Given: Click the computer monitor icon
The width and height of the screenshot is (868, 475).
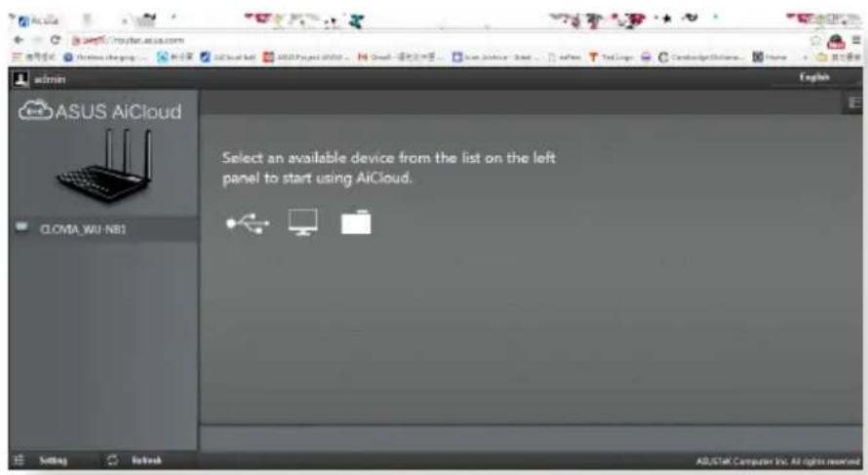Looking at the screenshot, I should (302, 222).
